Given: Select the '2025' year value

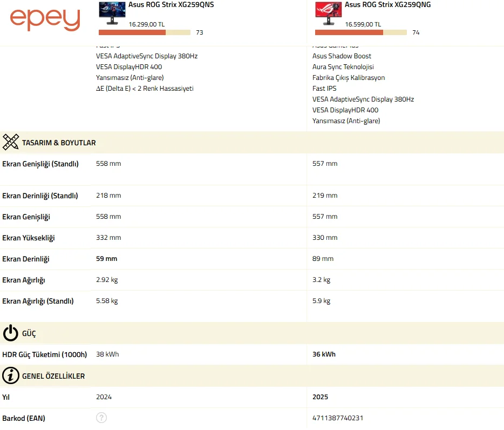Looking at the screenshot, I should pyautogui.click(x=320, y=397).
